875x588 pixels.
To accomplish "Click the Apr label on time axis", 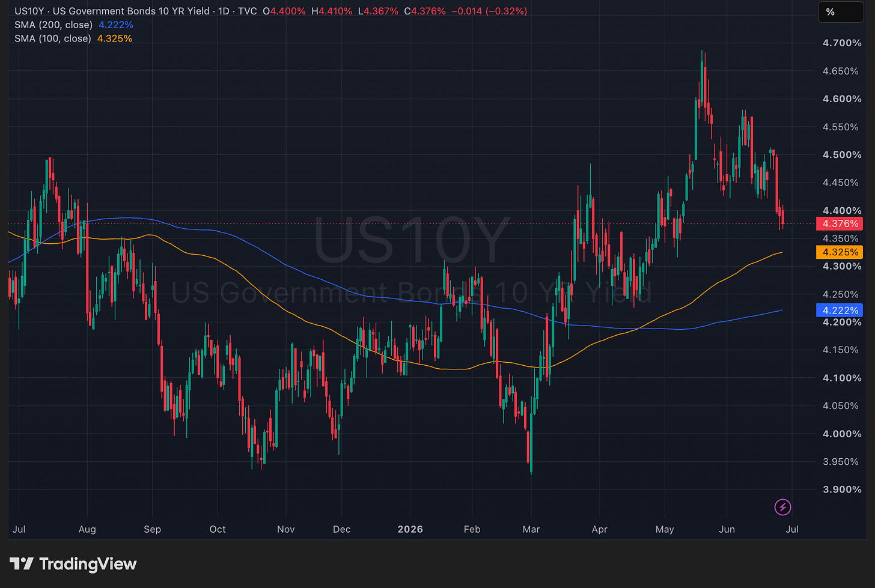I will coord(600,529).
